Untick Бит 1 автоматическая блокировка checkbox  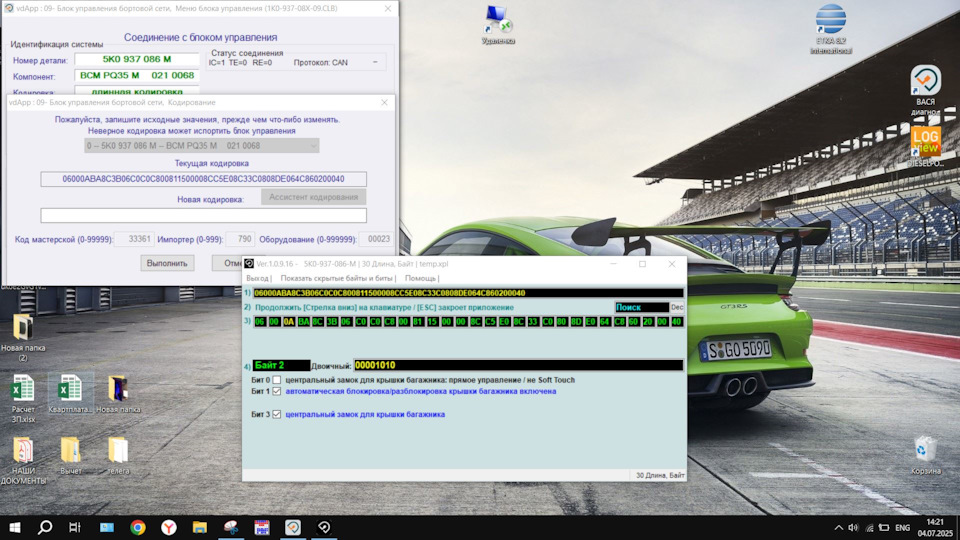click(x=277, y=391)
